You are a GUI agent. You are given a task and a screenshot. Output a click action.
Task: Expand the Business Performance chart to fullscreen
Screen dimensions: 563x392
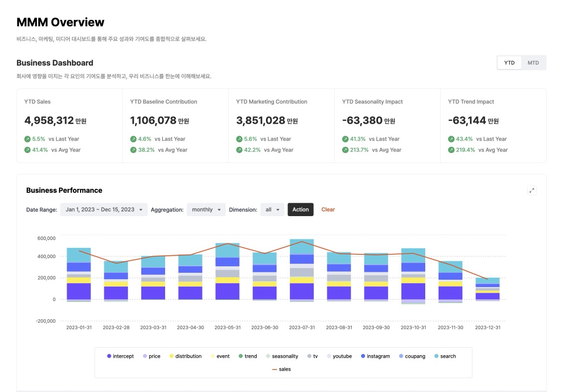point(532,190)
